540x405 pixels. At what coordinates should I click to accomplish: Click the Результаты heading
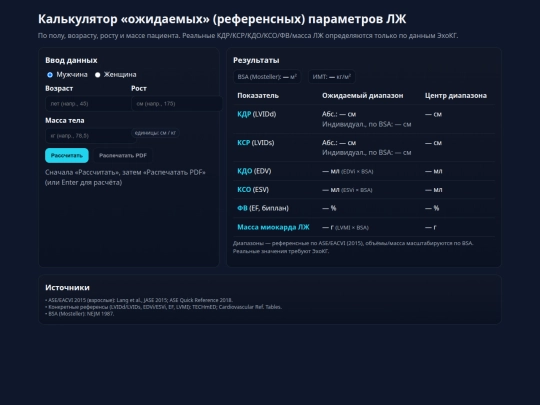256,60
